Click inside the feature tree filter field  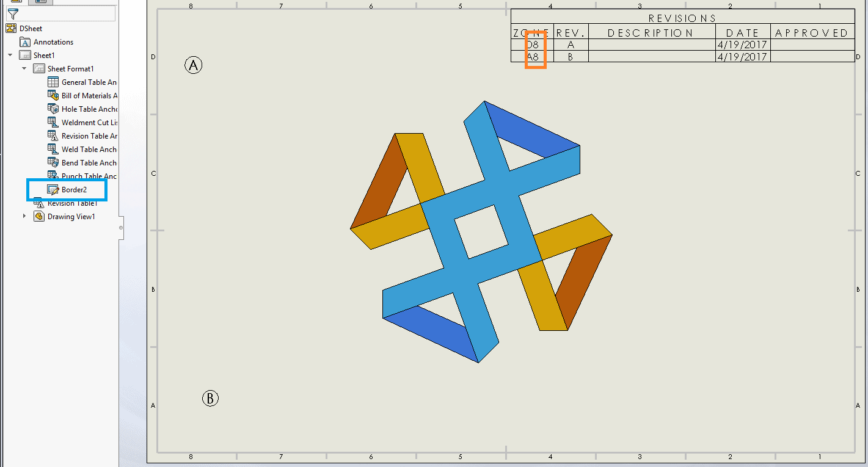click(67, 14)
